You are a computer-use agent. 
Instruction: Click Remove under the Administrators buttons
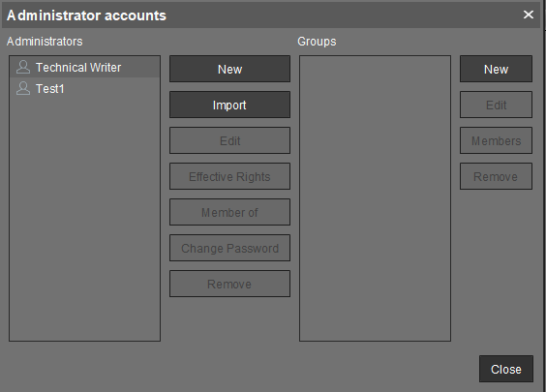(229, 284)
